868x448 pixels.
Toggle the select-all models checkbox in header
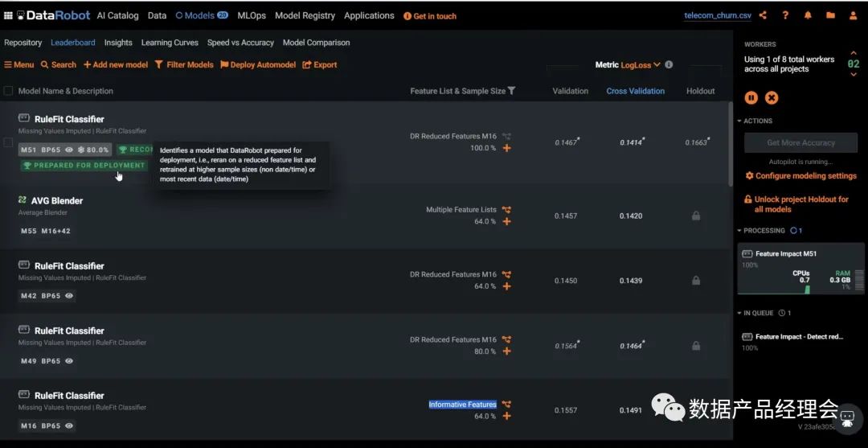pos(8,91)
